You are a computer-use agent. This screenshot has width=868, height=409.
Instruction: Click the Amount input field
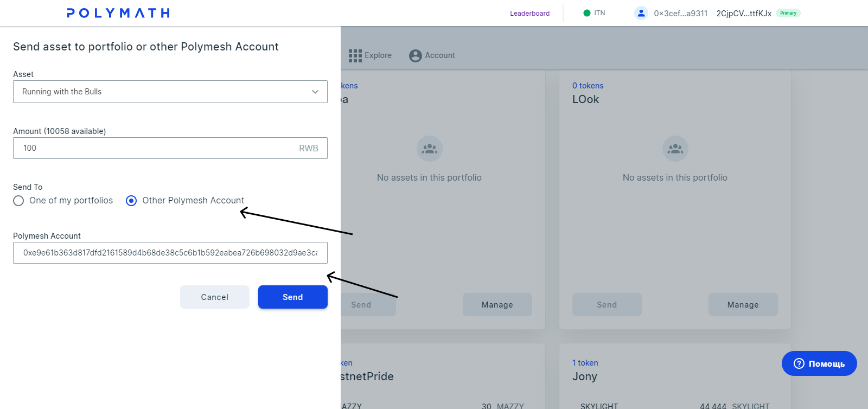157,148
